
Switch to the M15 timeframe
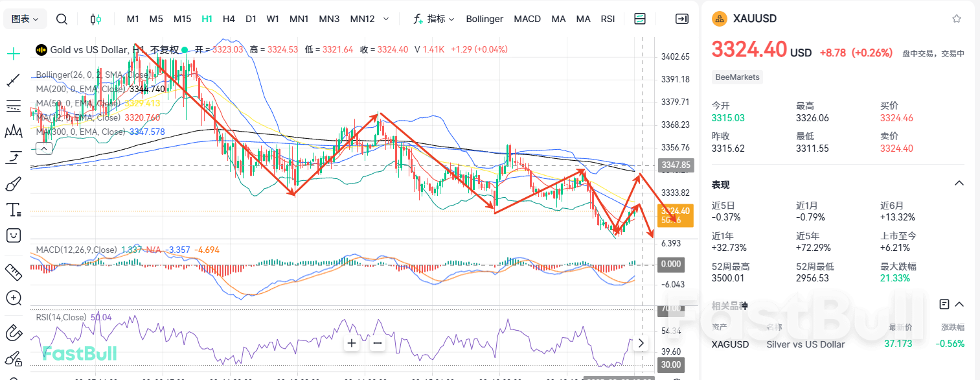(183, 19)
